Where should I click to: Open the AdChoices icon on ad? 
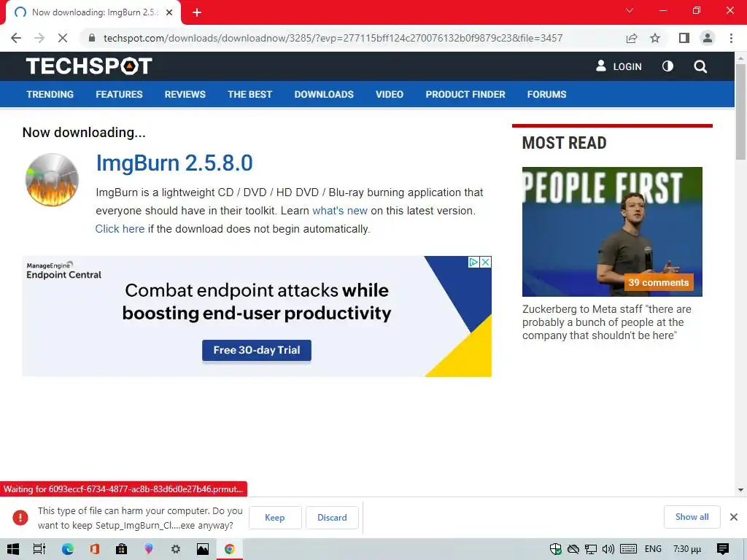click(473, 262)
